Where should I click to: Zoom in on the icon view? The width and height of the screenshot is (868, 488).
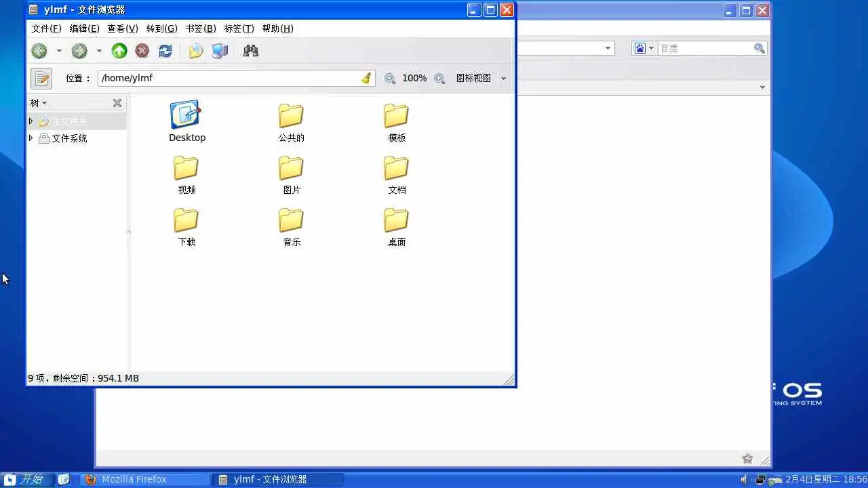439,79
